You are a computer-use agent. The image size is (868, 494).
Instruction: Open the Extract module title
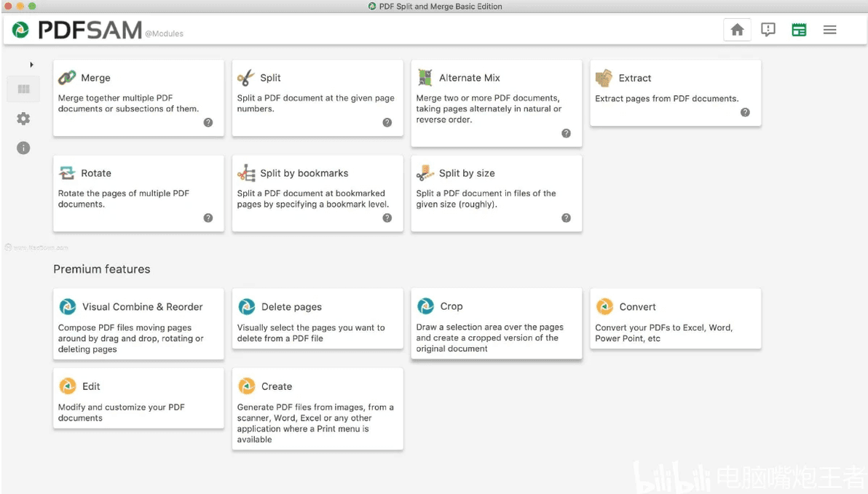click(634, 78)
